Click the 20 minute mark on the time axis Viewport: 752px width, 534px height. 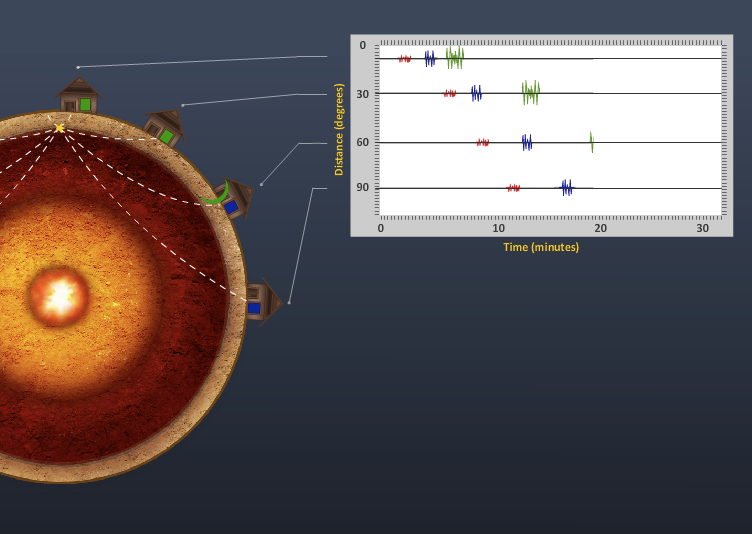tap(599, 228)
